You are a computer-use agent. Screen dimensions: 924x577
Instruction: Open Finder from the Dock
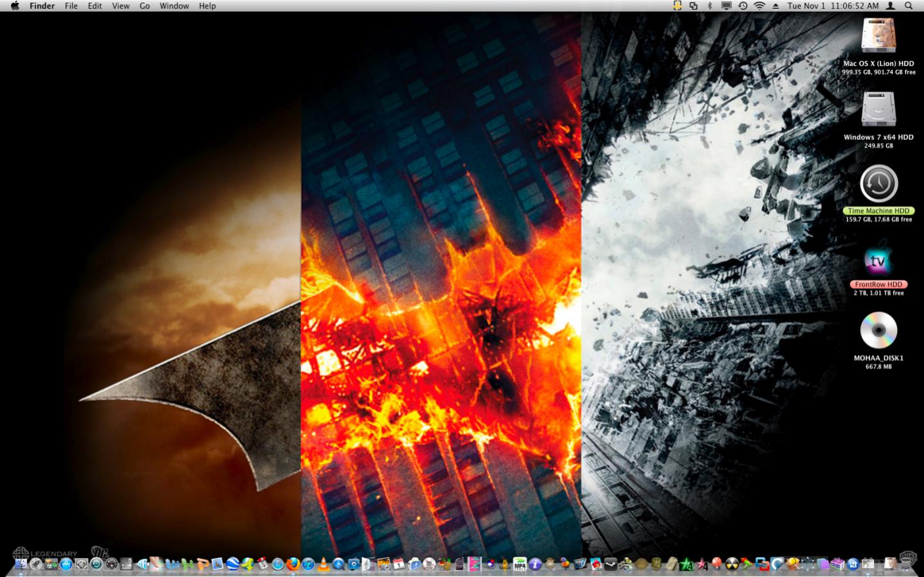[x=21, y=564]
